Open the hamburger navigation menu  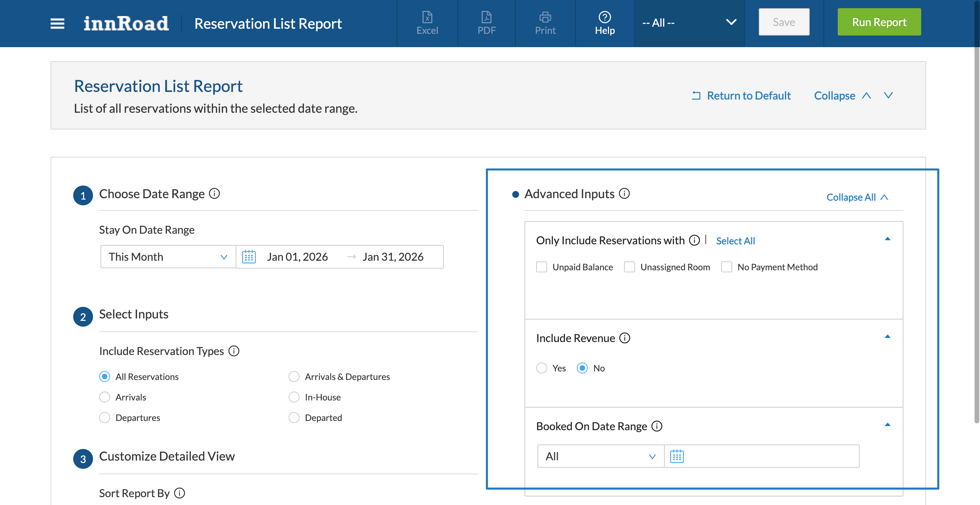pos(57,24)
